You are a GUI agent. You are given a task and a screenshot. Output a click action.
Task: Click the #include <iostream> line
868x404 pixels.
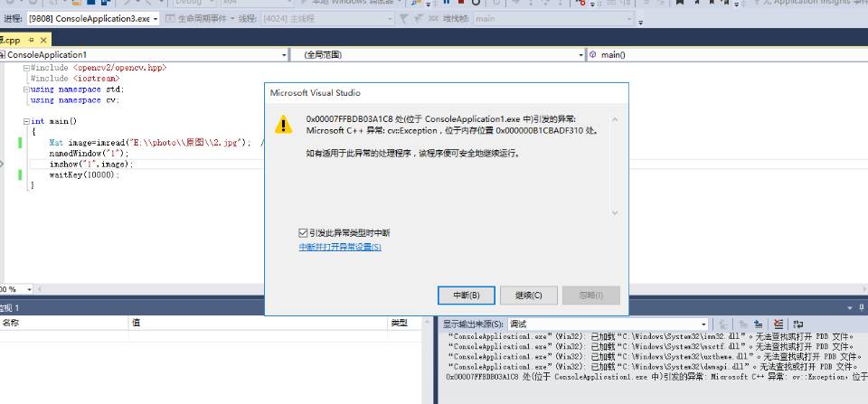(x=75, y=79)
